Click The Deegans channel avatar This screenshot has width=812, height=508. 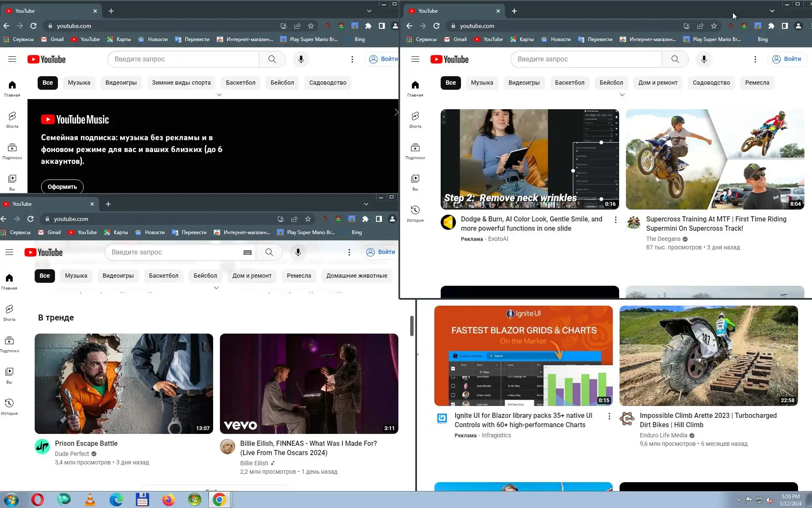[x=633, y=222]
